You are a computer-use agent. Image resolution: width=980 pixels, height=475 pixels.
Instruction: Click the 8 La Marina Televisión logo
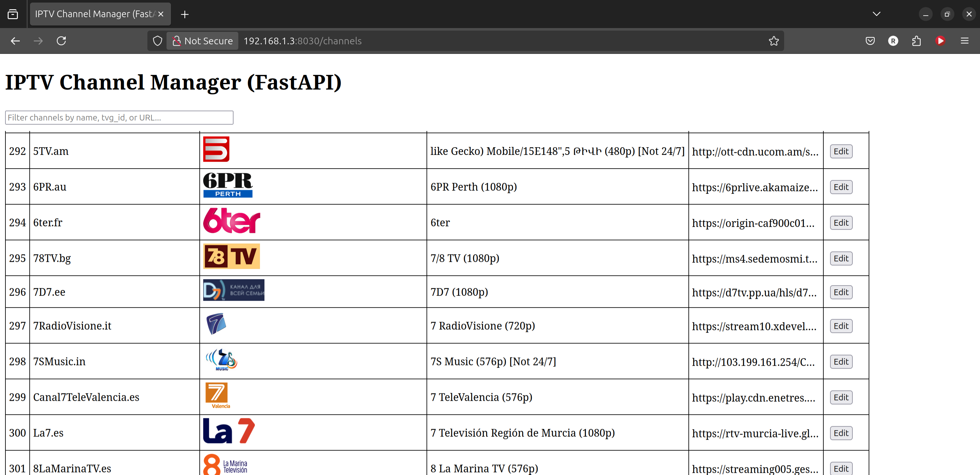(225, 464)
